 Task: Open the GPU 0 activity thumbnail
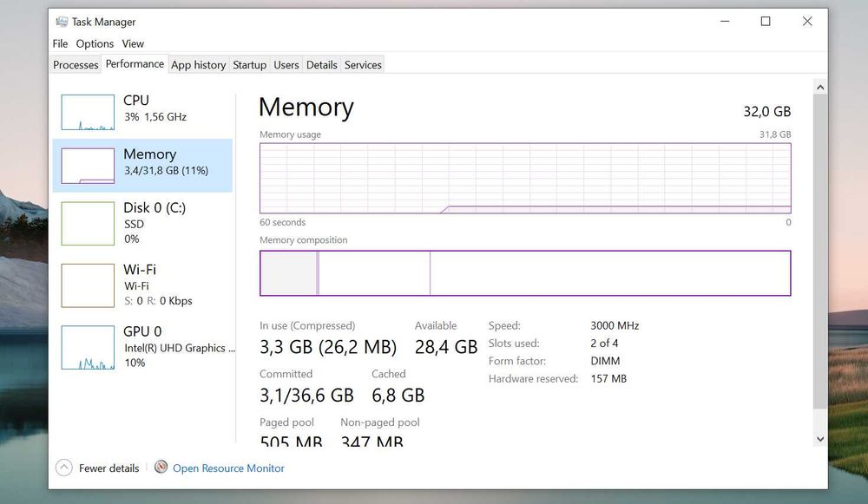click(88, 348)
